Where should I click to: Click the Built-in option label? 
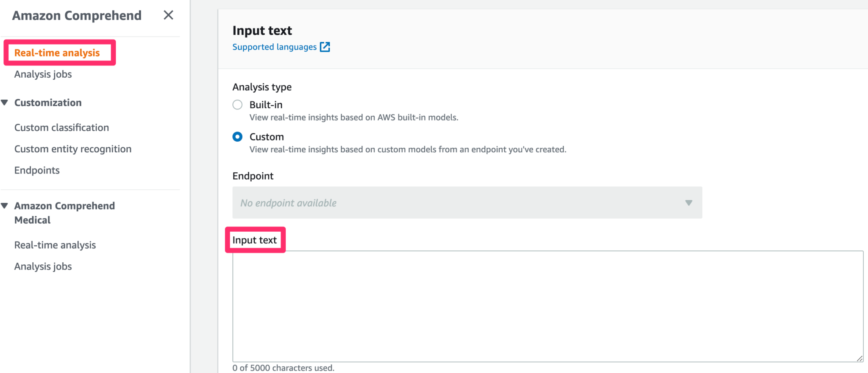pyautogui.click(x=266, y=105)
